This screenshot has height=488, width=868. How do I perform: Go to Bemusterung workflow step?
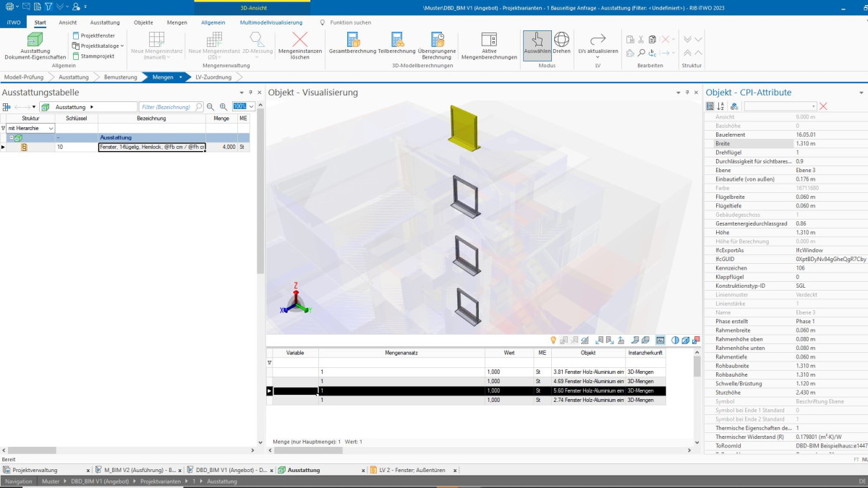coord(120,77)
